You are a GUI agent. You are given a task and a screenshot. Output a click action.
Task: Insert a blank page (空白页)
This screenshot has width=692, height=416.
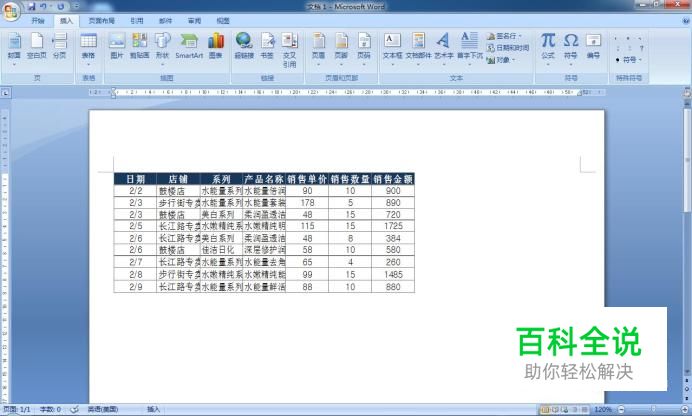[37, 48]
